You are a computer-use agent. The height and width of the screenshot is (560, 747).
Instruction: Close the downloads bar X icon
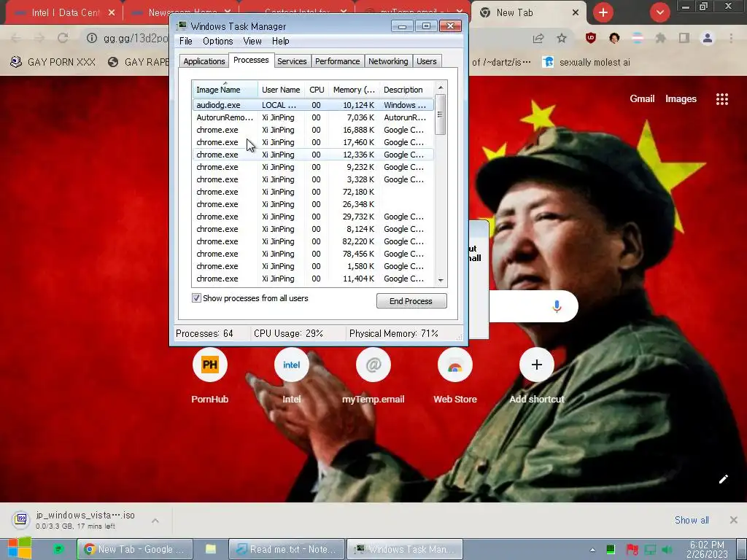(x=734, y=520)
